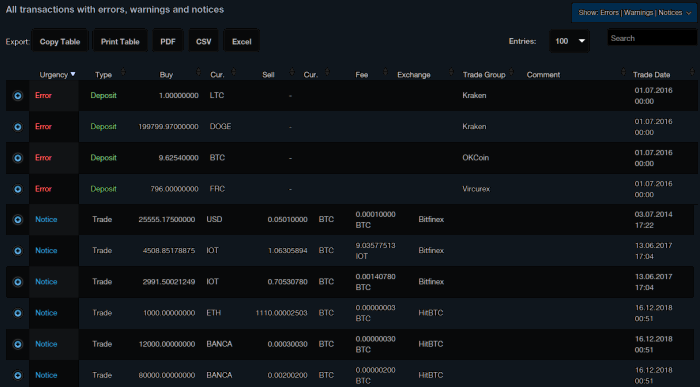The image size is (700, 387).
Task: Expand the 1000 ETH HitBTC trade icon
Action: pyautogui.click(x=18, y=313)
